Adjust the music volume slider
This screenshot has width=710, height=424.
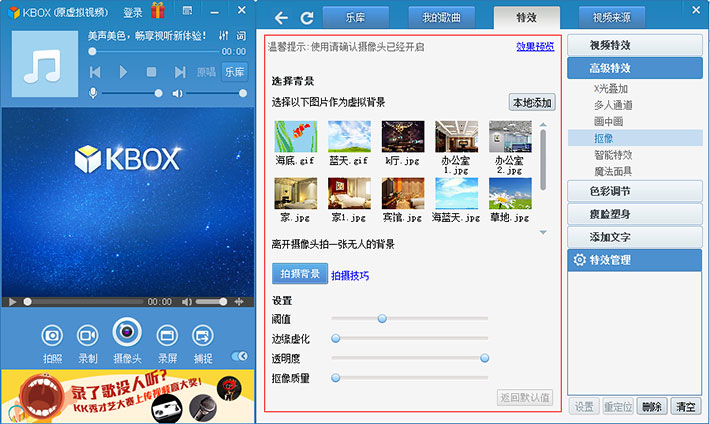click(216, 93)
